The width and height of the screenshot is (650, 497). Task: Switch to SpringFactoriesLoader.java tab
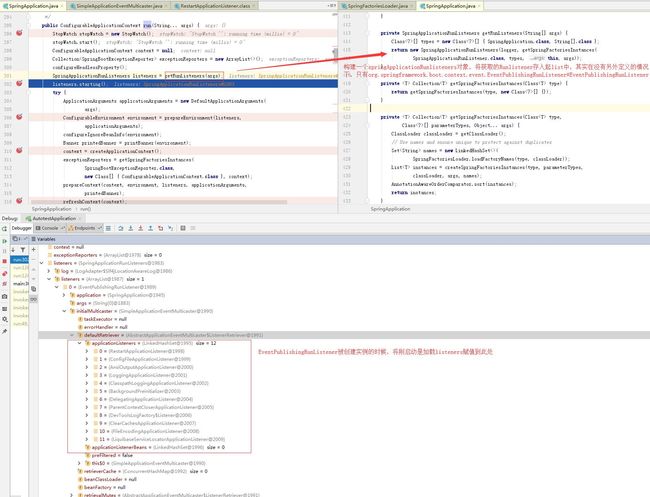[x=377, y=6]
